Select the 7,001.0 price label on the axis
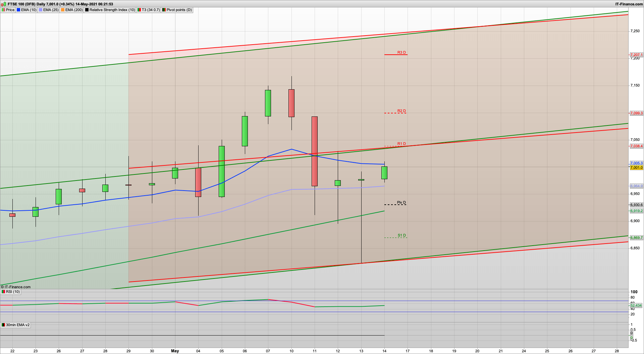 (x=637, y=167)
